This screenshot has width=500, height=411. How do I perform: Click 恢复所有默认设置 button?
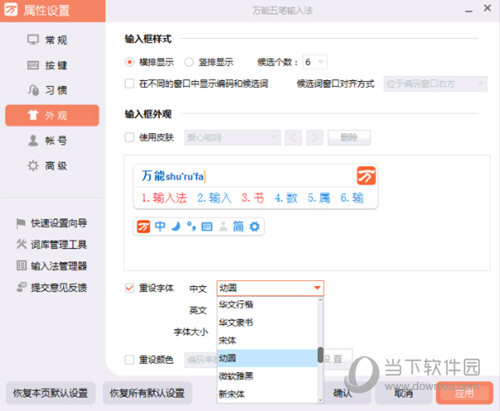pyautogui.click(x=147, y=393)
